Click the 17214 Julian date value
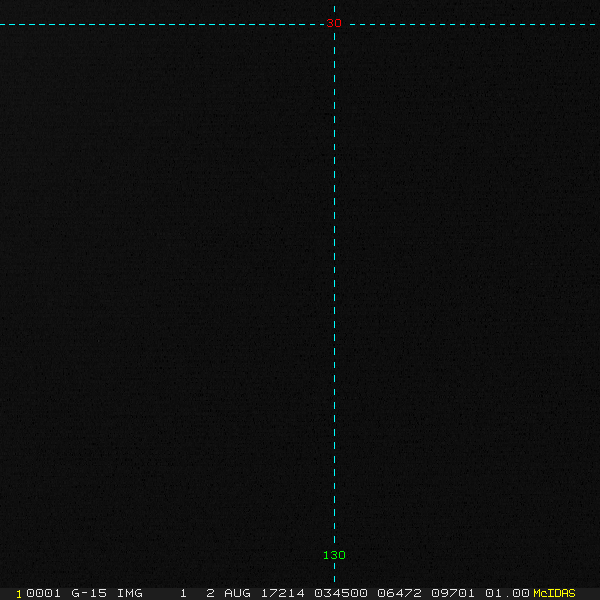 click(282, 593)
